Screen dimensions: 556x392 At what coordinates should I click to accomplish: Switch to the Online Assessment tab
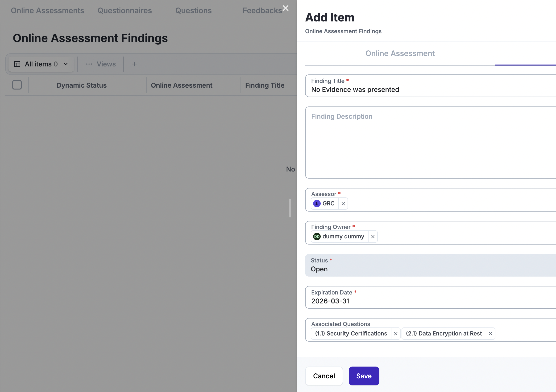[x=400, y=53]
